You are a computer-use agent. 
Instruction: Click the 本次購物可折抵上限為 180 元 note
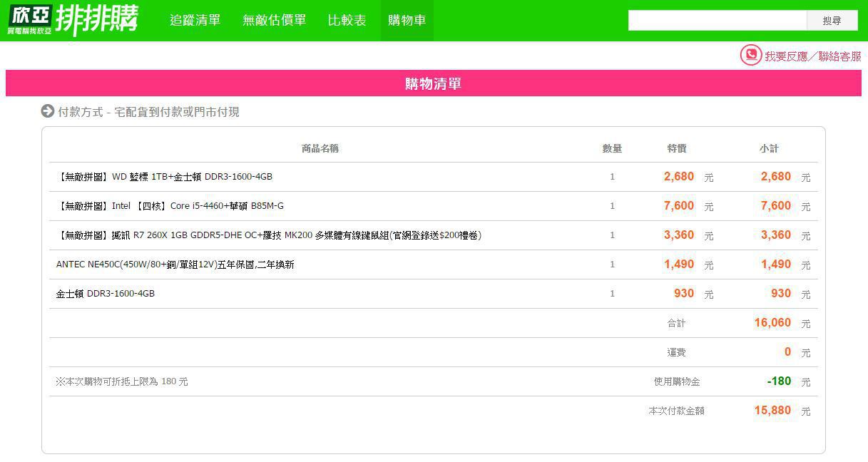122,381
